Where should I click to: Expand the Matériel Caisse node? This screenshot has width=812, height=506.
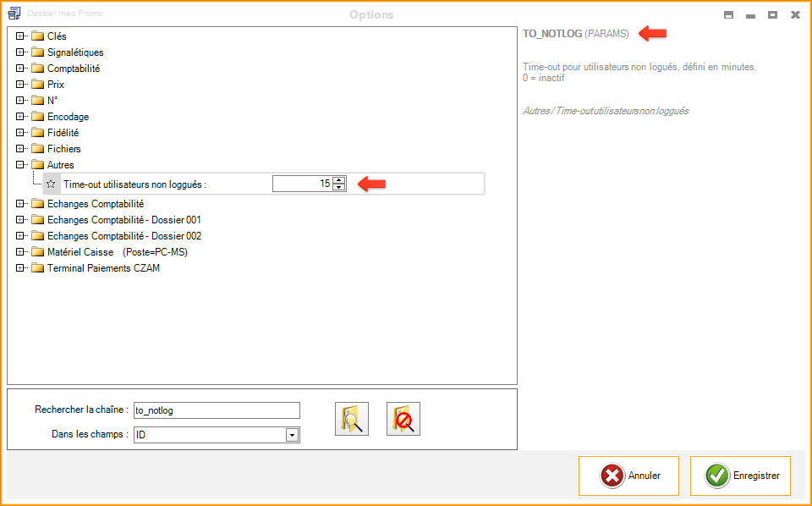[x=20, y=252]
